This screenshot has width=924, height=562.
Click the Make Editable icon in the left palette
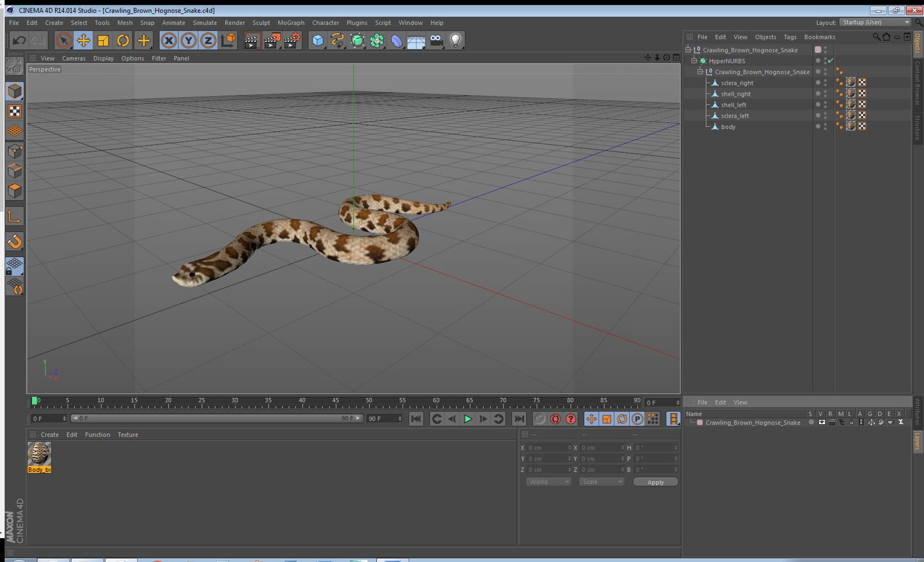(15, 66)
